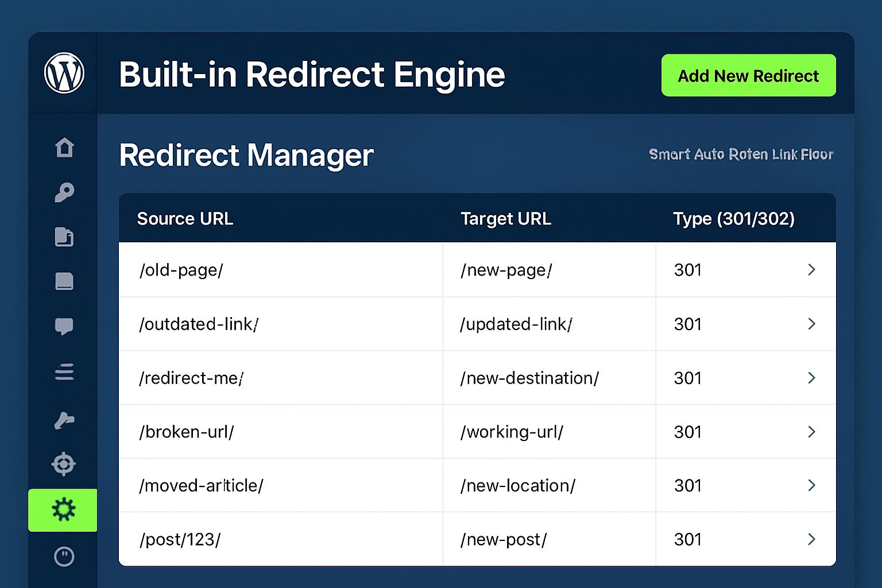Screen dimensions: 882x588
Task: Click the Add New Redirect button
Action: [748, 76]
